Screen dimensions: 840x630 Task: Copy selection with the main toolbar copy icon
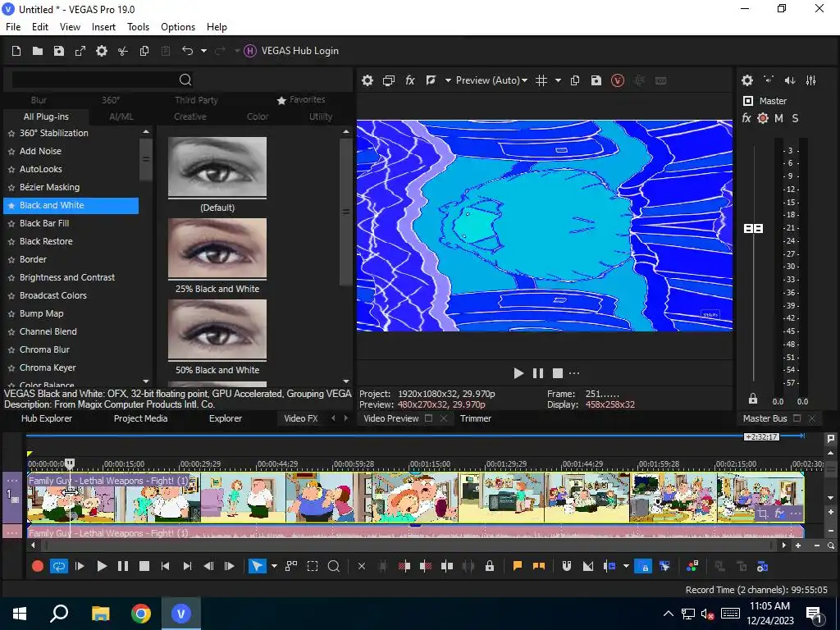[144, 51]
